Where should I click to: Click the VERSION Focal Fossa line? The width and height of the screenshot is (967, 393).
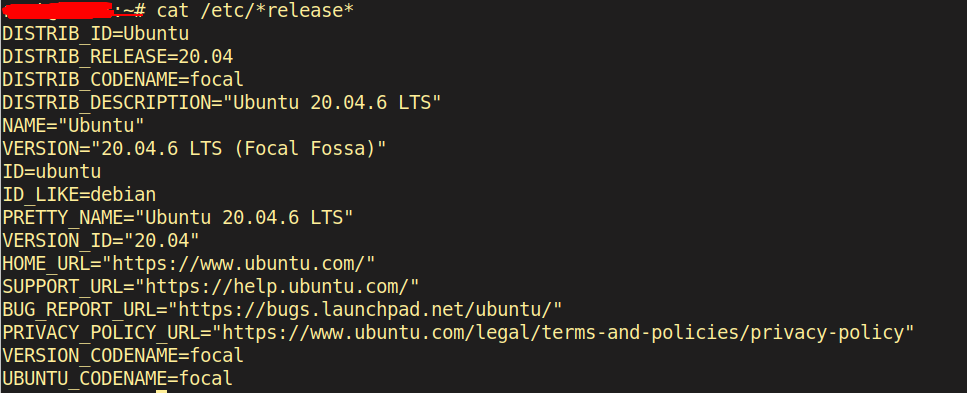click(194, 148)
